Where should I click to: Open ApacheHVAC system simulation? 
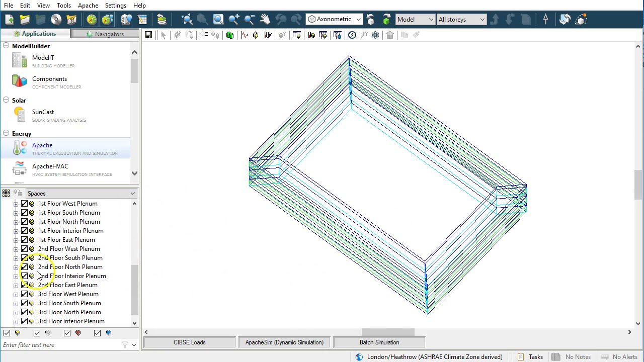click(x=65, y=169)
